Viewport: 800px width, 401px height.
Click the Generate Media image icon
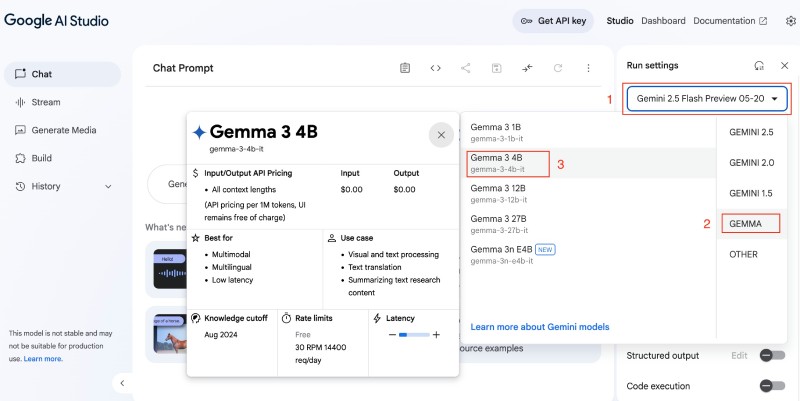click(20, 130)
